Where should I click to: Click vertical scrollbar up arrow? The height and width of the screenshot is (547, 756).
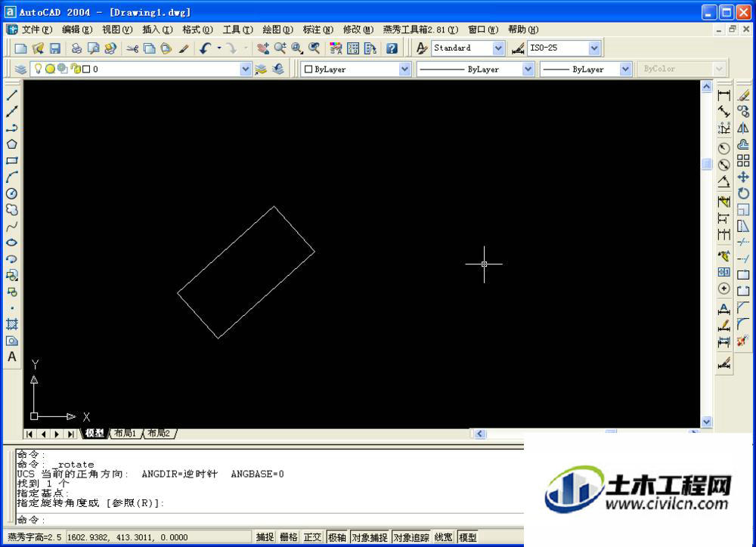(x=706, y=87)
